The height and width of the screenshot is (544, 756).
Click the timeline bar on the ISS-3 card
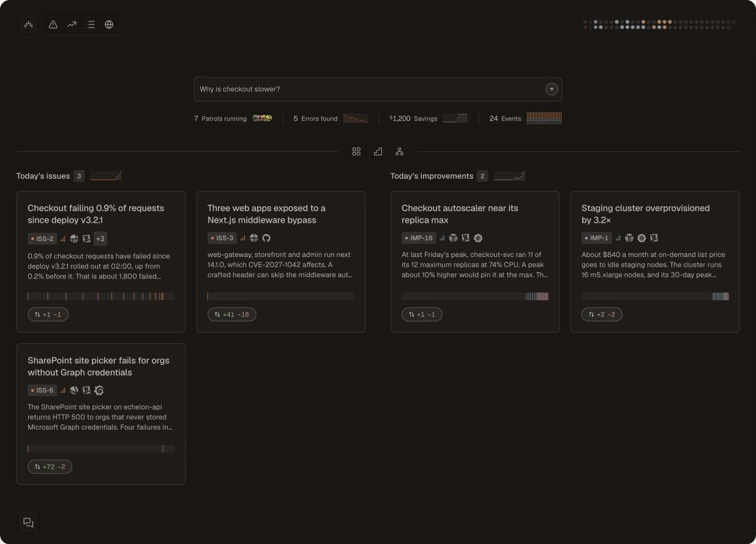[x=281, y=296]
